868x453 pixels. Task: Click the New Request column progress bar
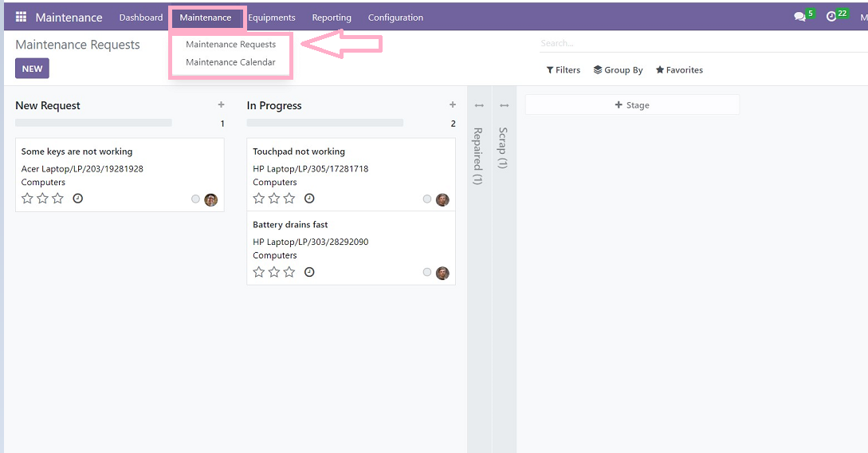click(x=93, y=123)
